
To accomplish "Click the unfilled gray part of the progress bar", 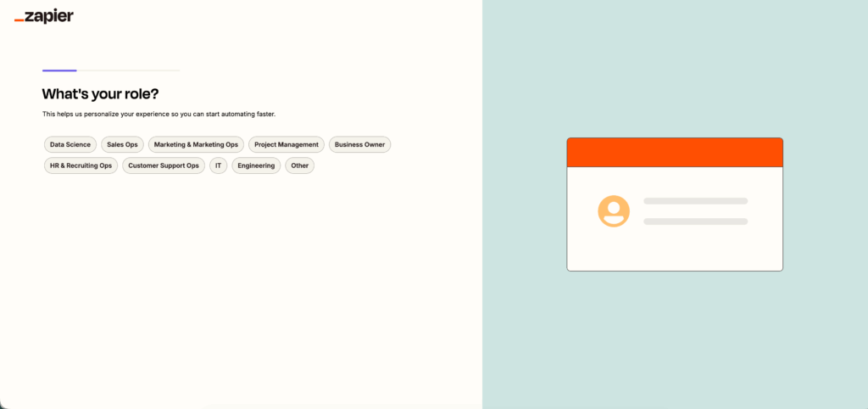I will coord(128,70).
